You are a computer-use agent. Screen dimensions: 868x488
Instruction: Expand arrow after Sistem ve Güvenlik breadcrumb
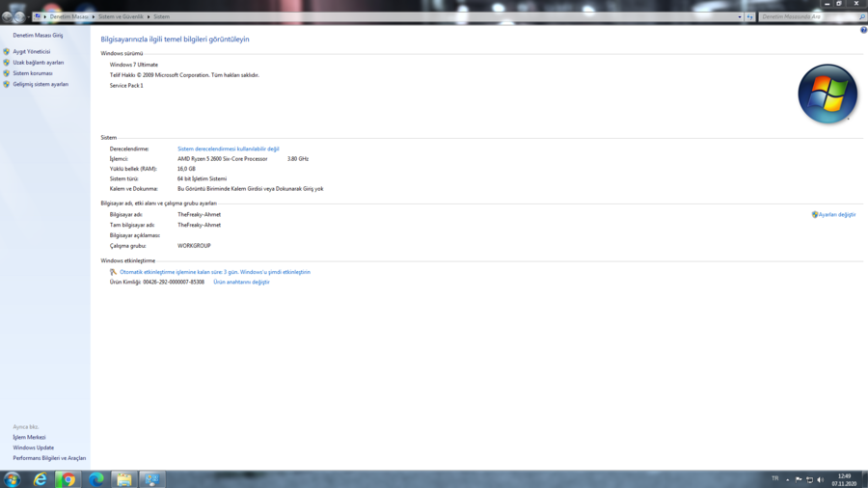pos(149,16)
